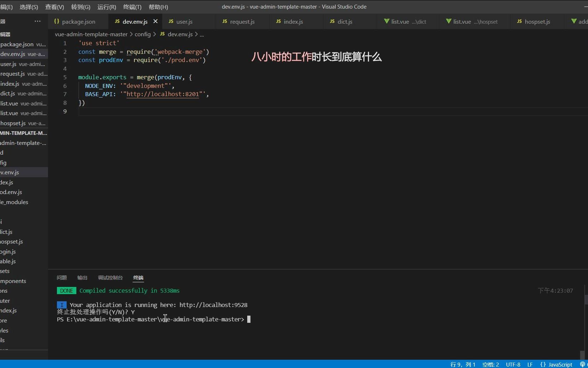Viewport: 588px width, 368px height.
Task: Click the JS icon on hospset.js tab
Action: pos(520,22)
